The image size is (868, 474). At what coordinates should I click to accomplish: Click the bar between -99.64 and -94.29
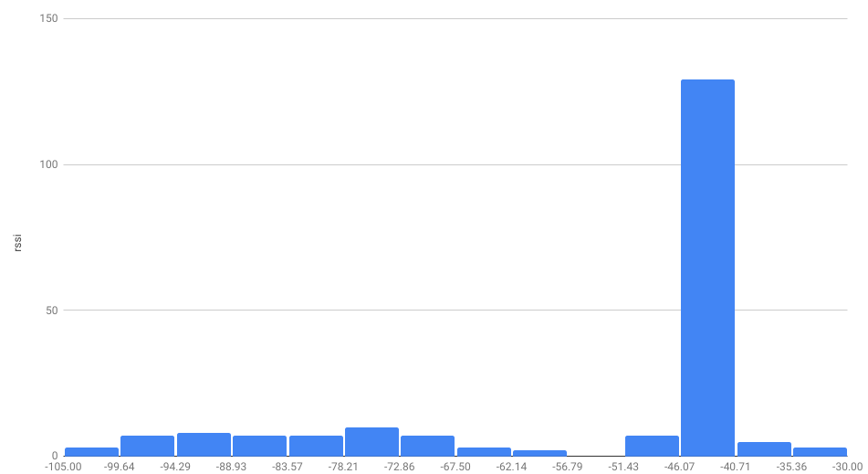point(147,446)
